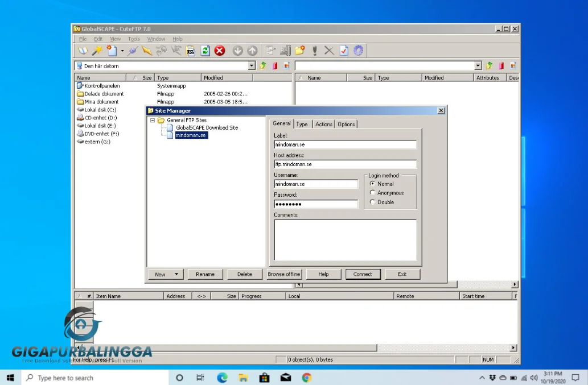Click the Quick Connect plug icon

coord(133,51)
